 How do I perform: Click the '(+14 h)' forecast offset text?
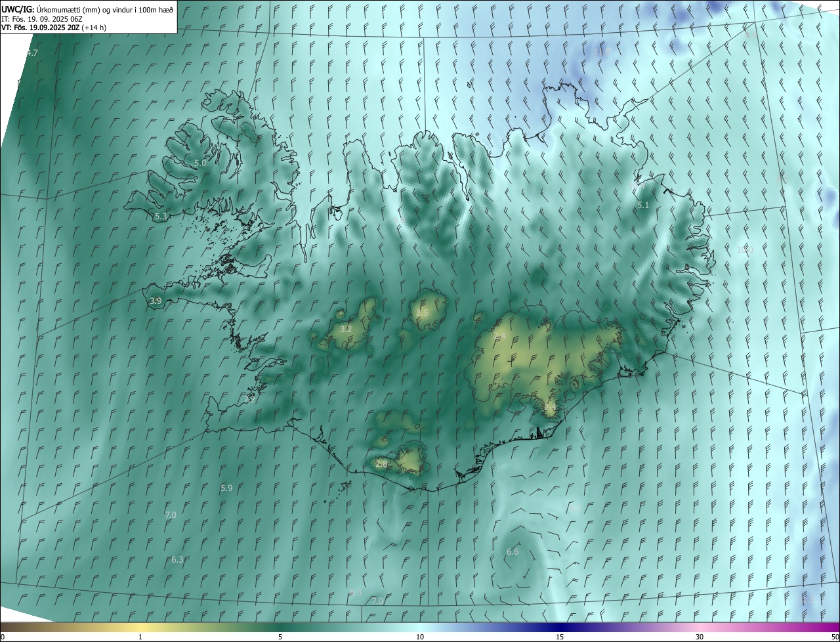[x=94, y=28]
